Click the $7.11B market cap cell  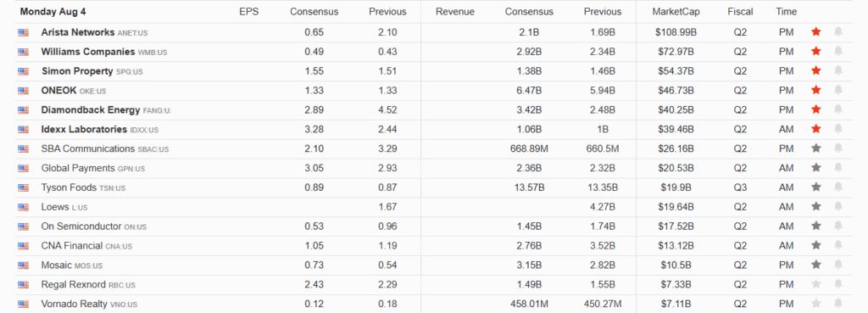pos(676,305)
